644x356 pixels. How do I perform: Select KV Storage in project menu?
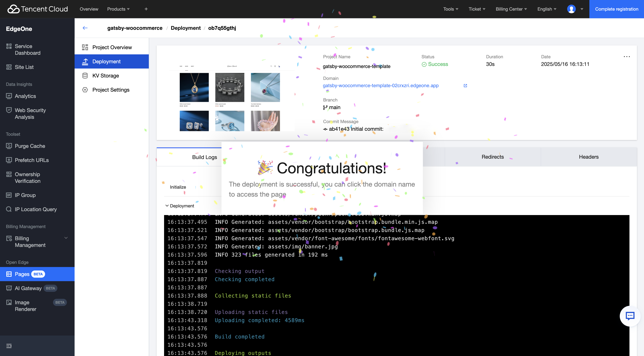pos(111,76)
